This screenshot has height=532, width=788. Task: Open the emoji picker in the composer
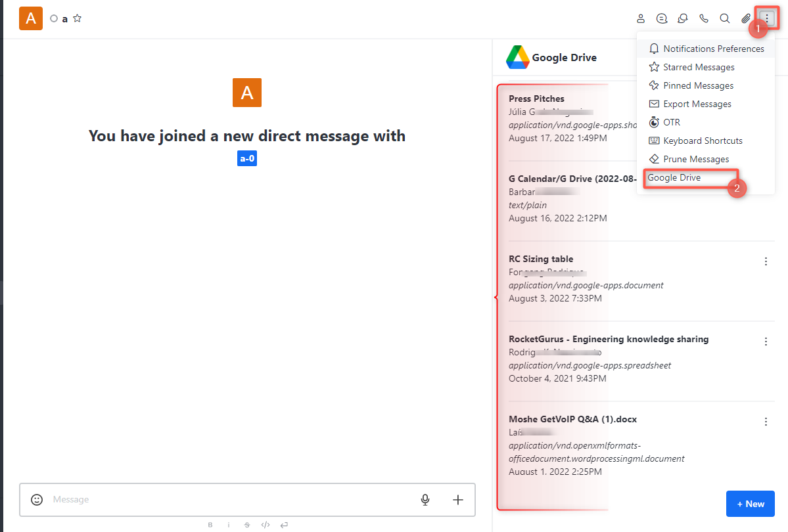37,499
